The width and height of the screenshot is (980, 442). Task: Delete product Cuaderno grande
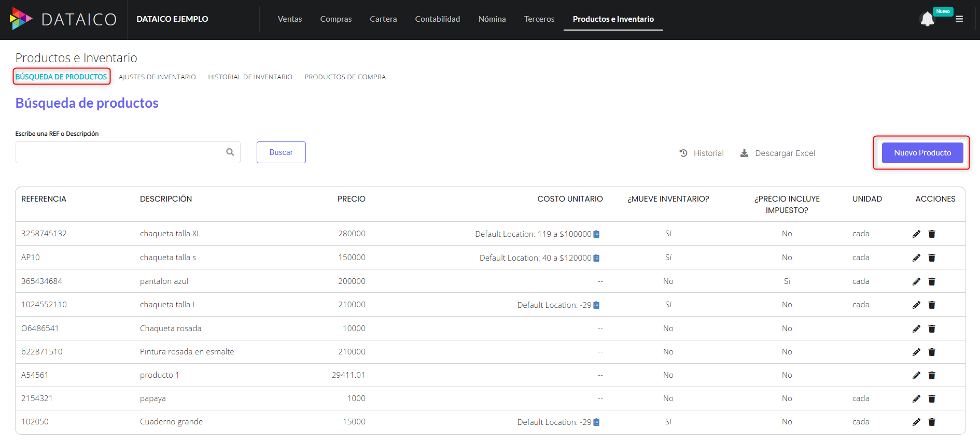point(932,422)
